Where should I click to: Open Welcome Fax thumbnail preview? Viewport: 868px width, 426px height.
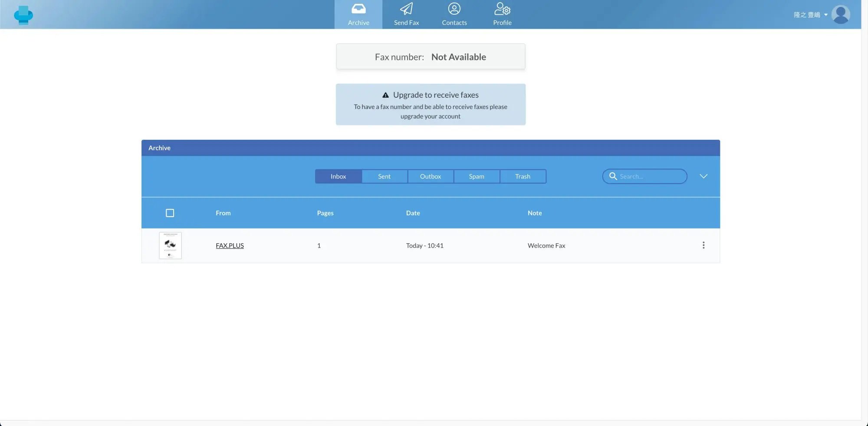[x=170, y=245]
